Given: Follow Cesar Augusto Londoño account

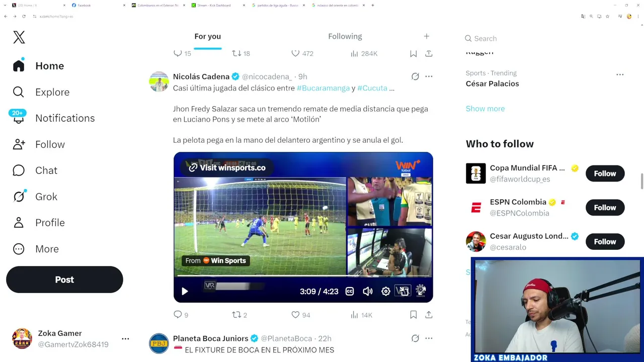Looking at the screenshot, I should pos(605,242).
